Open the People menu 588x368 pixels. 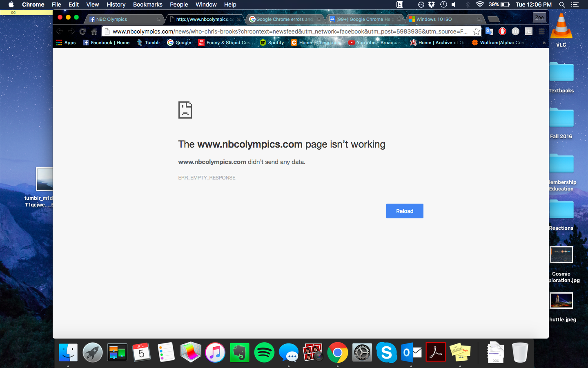click(x=179, y=4)
